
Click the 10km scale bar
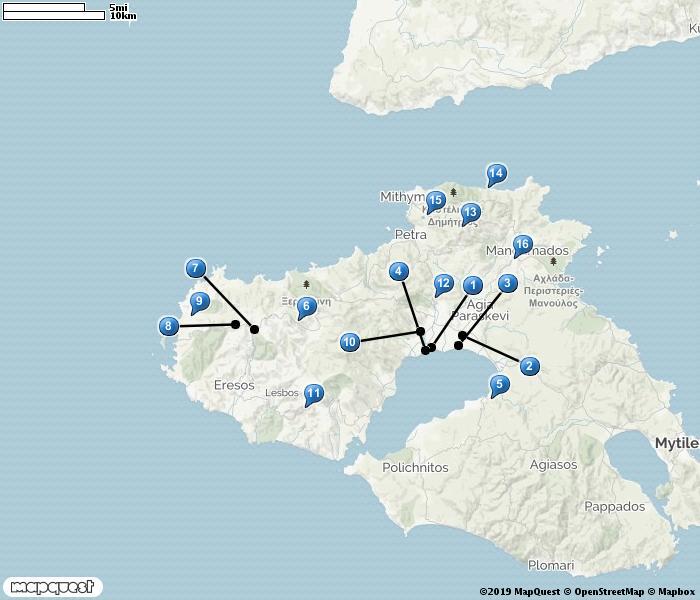(x=54, y=16)
